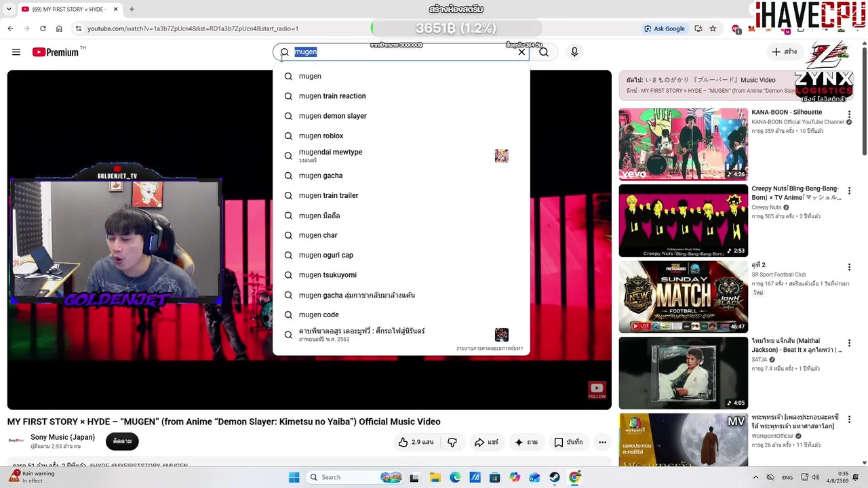Screen dimensions: 868x488
Task: Open the YouTube guide hamburger menu
Action: click(x=16, y=52)
